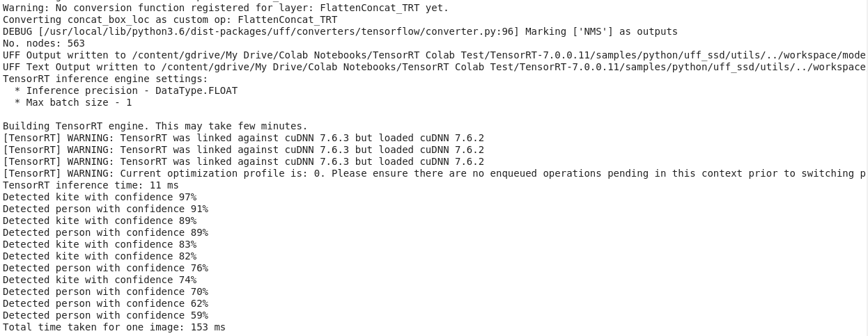868x336 pixels.
Task: Click the person detection with 76% confidence
Action: [105, 268]
